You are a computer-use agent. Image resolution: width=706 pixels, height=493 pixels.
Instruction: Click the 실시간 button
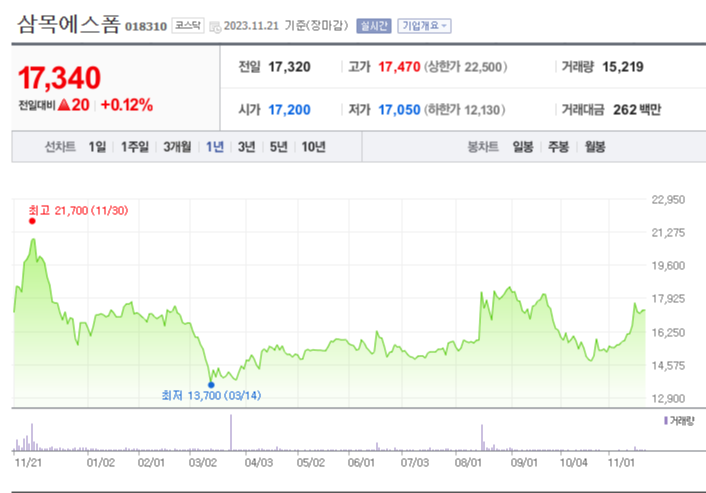click(x=374, y=26)
